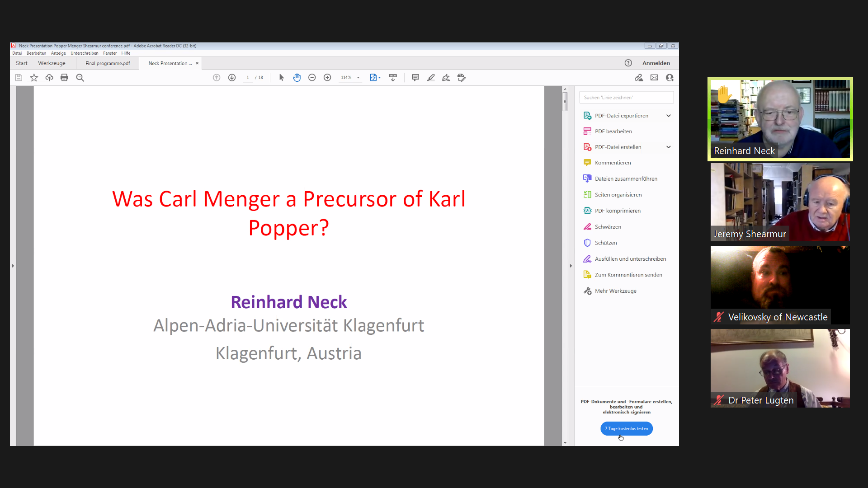Viewport: 868px width, 488px height.
Task: Click the zoom in plus icon
Action: (327, 78)
